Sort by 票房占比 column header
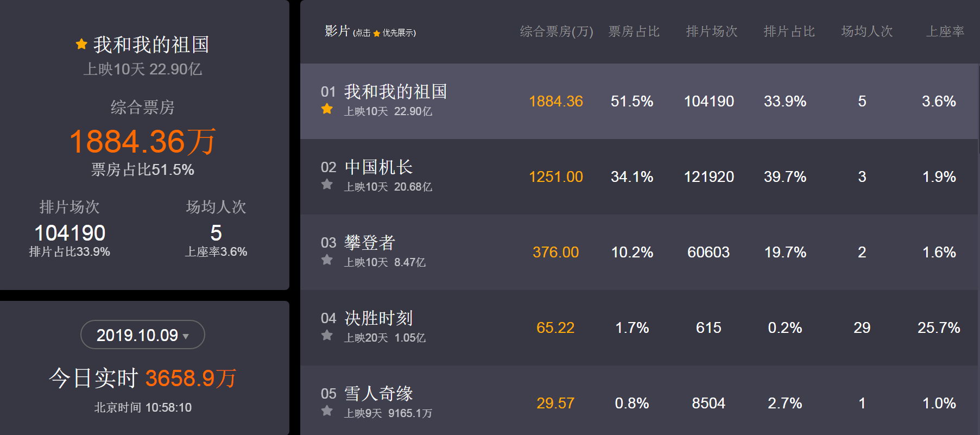The height and width of the screenshot is (435, 980). pyautogui.click(x=634, y=31)
